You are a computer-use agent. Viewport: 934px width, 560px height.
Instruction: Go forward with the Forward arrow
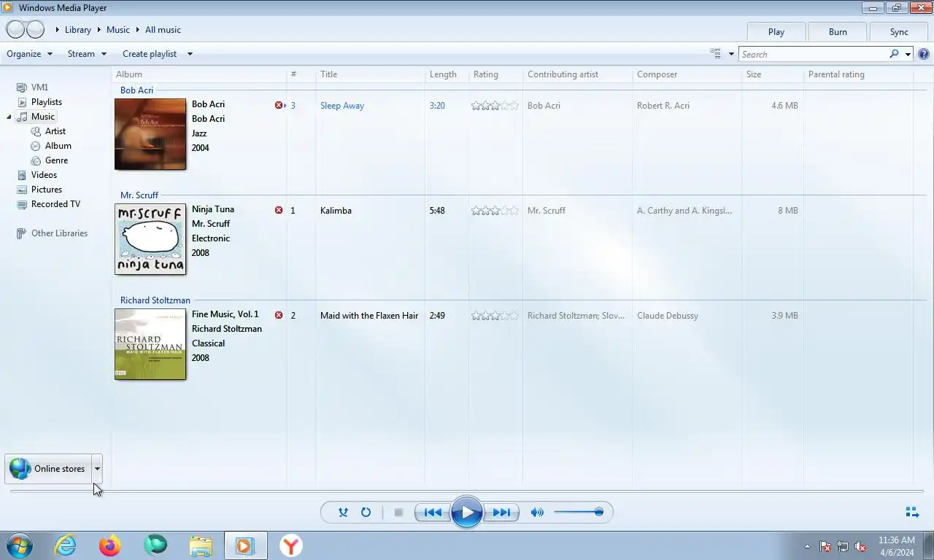tap(35, 30)
